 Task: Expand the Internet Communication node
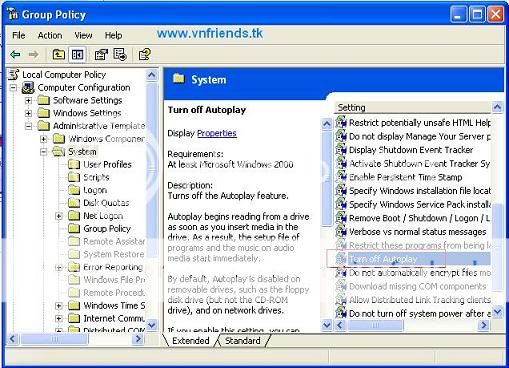coord(59,319)
